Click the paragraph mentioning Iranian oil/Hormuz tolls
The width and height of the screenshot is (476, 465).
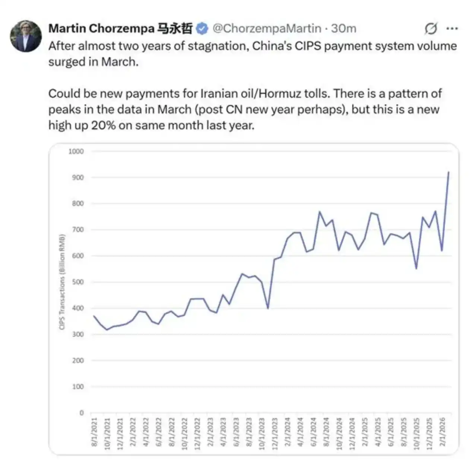tap(245, 109)
